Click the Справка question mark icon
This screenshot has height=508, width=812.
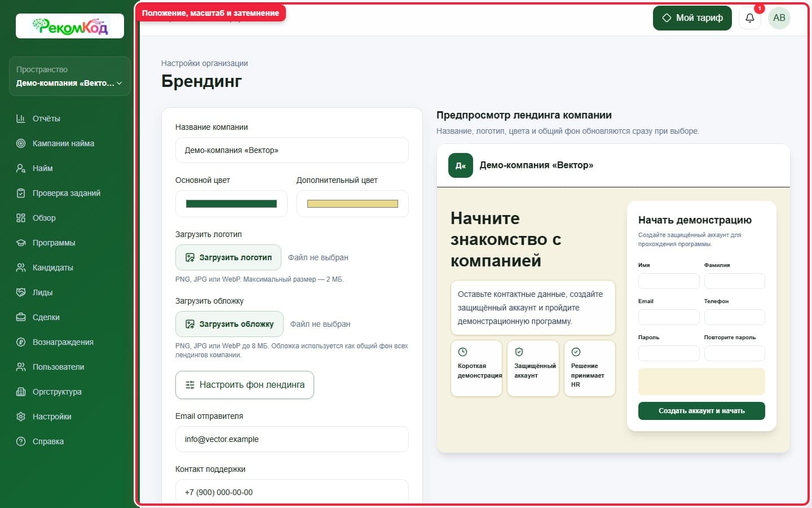click(21, 441)
